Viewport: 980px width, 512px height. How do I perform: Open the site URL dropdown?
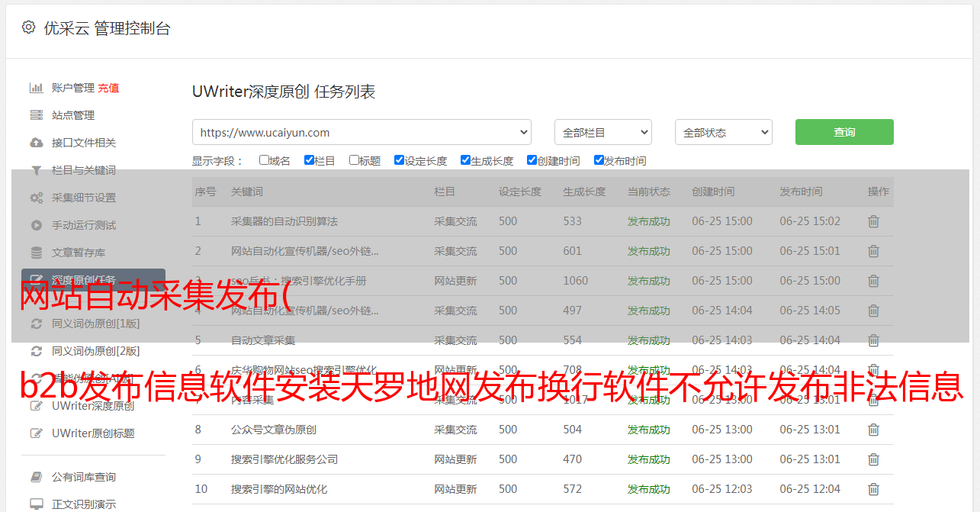361,132
